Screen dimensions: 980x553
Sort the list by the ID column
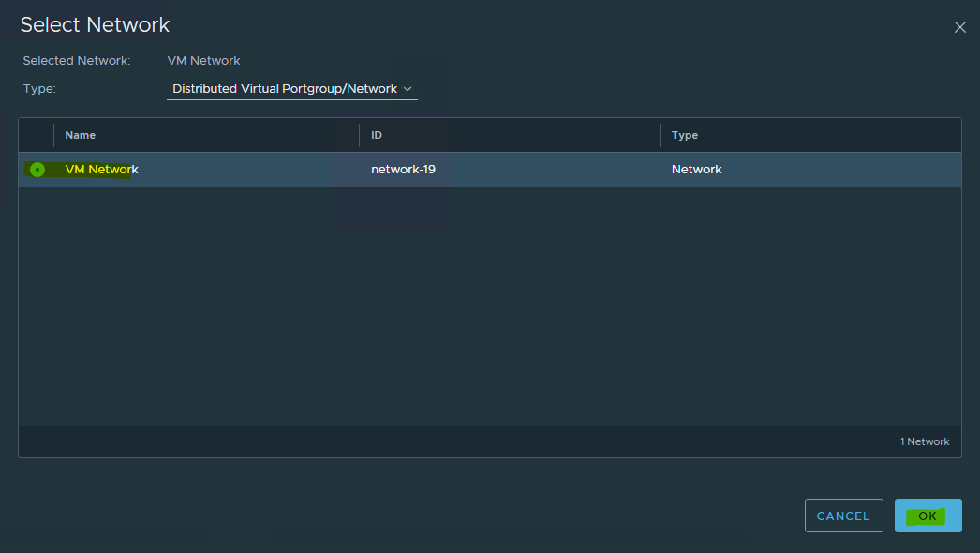coord(377,135)
